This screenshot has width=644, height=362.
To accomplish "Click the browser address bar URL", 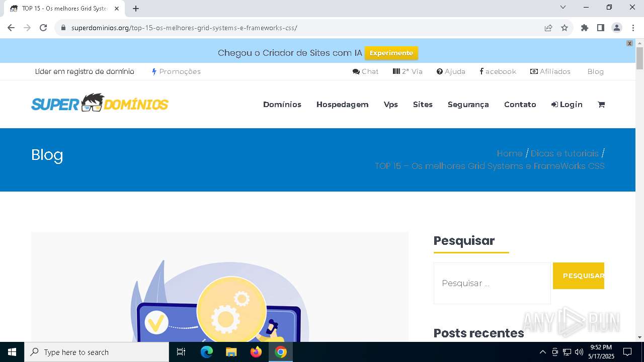I will click(184, 28).
